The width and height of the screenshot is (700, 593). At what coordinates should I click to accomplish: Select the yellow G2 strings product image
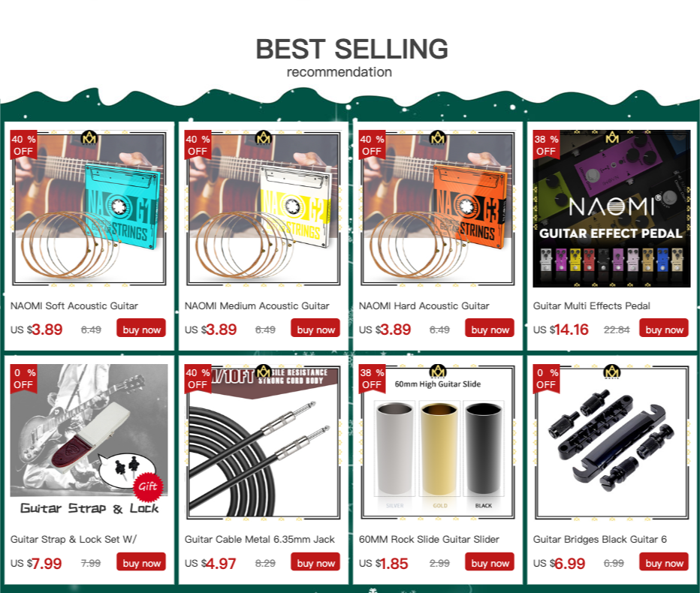[x=264, y=209]
